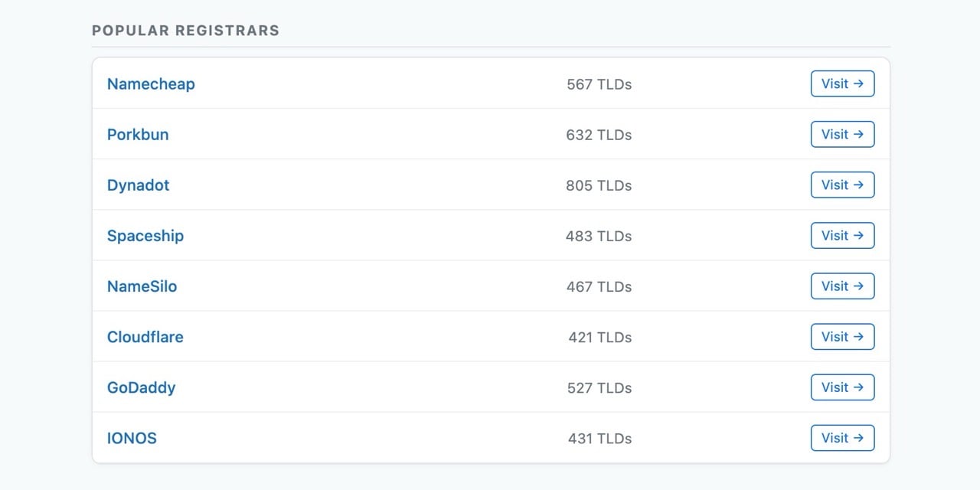Screen dimensions: 980x490
Task: Click the Dynadot row's Visit button
Action: click(x=842, y=185)
